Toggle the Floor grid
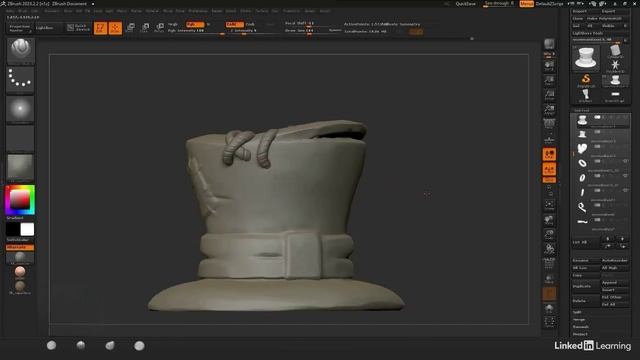The height and width of the screenshot is (360, 640). [549, 140]
